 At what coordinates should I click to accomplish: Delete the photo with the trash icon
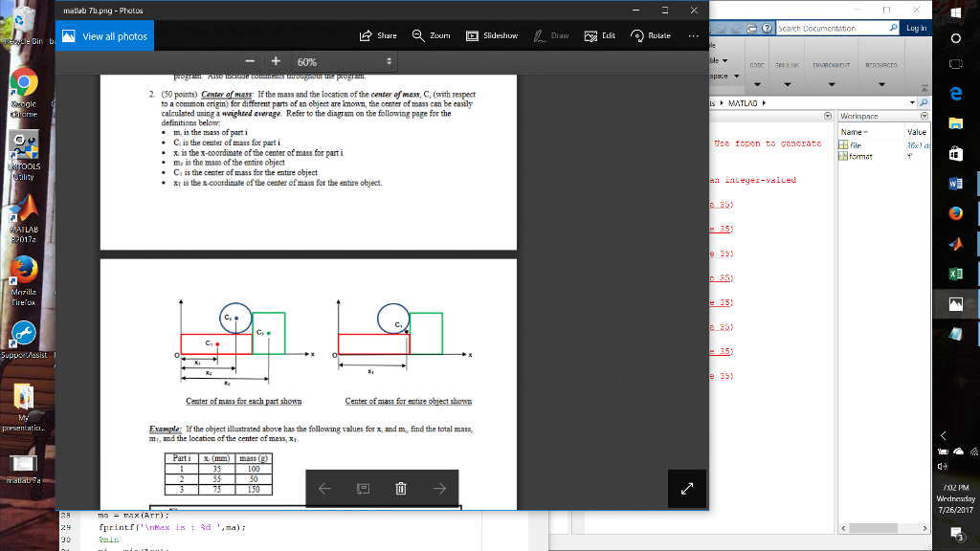tap(399, 488)
